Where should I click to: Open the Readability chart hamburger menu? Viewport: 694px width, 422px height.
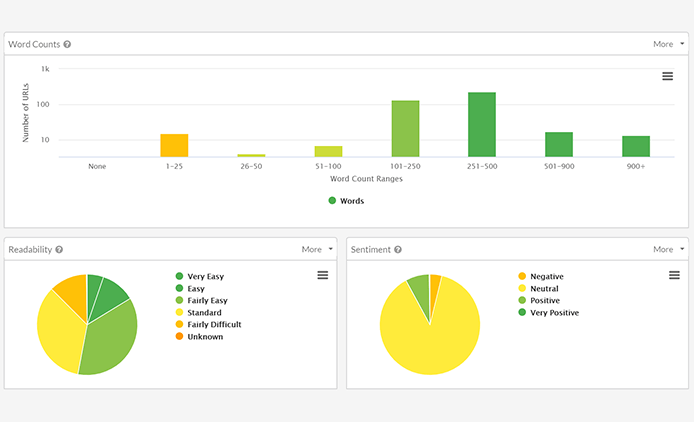coord(323,275)
